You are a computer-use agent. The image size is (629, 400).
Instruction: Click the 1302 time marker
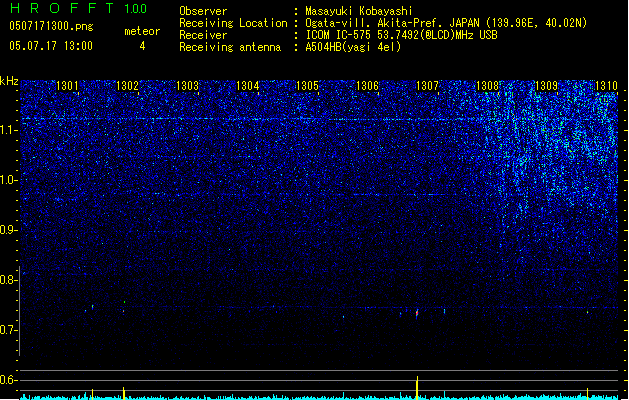point(127,86)
